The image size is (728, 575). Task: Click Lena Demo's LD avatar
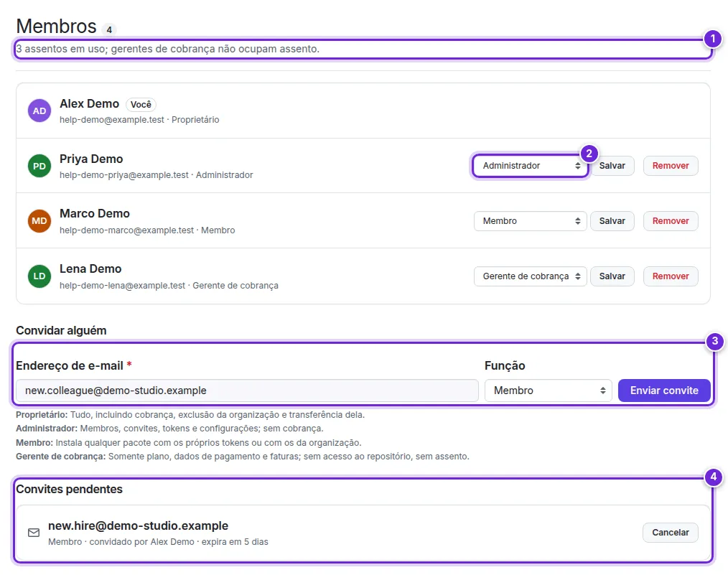tap(39, 276)
